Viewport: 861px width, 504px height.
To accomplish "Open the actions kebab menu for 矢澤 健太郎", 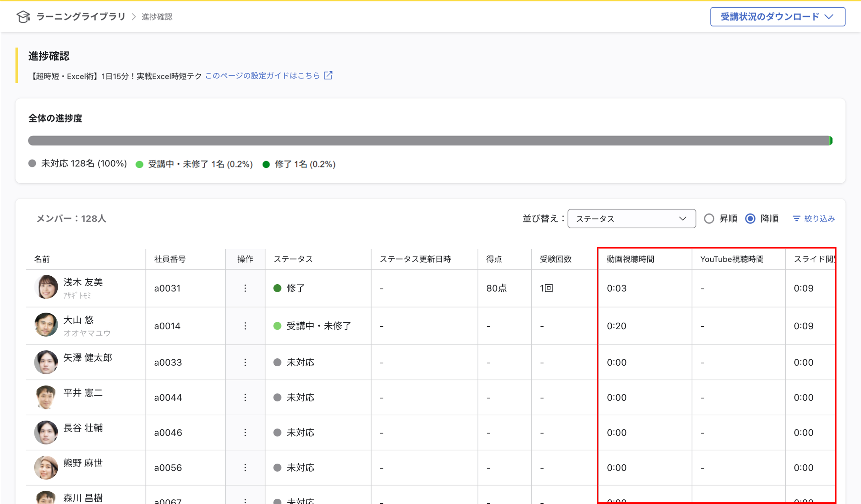I will click(x=245, y=362).
